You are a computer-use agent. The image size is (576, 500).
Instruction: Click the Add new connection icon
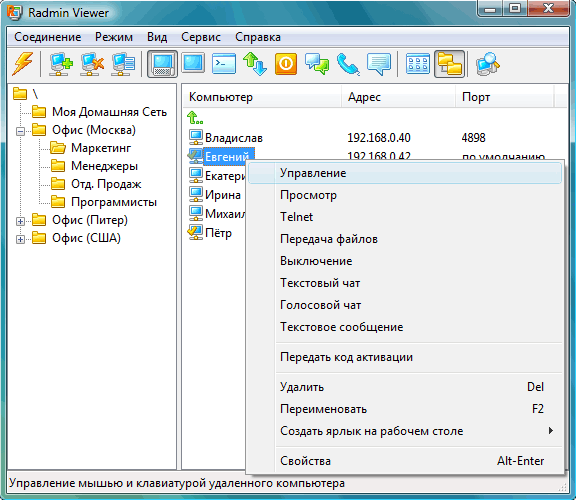61,64
